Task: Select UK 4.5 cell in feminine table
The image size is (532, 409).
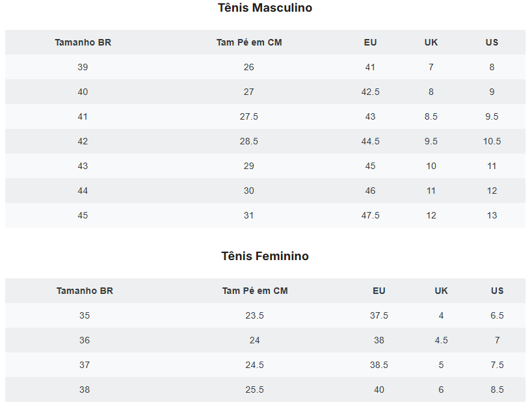Action: [441, 340]
